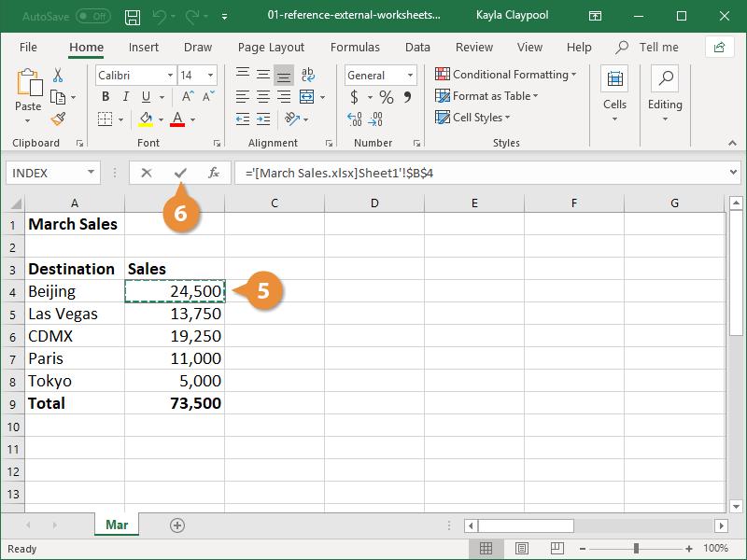Add a new sheet with plus icon
This screenshot has height=560, width=747.
177,525
